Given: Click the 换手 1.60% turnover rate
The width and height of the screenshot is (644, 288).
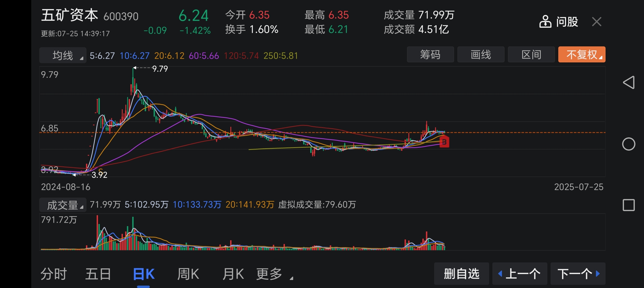Looking at the screenshot, I should [x=252, y=29].
